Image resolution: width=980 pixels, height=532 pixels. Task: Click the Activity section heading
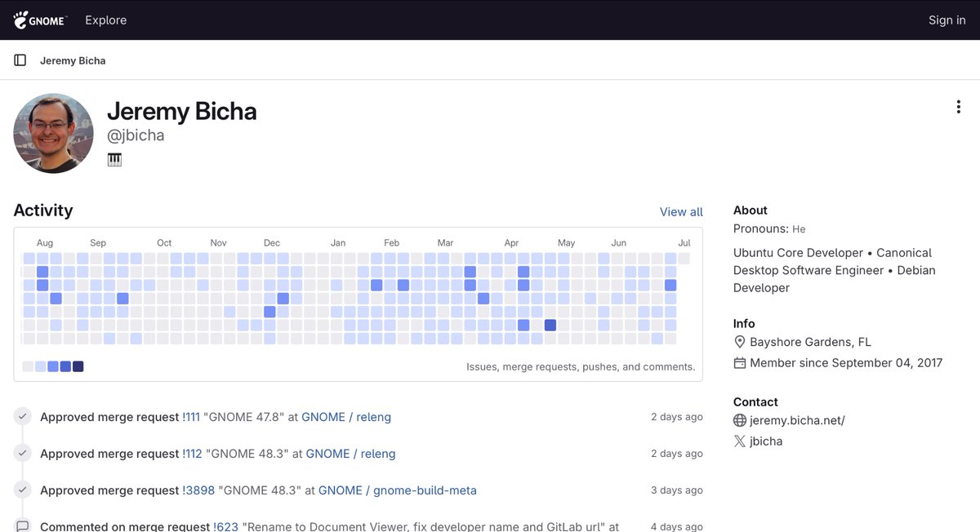[x=43, y=211]
